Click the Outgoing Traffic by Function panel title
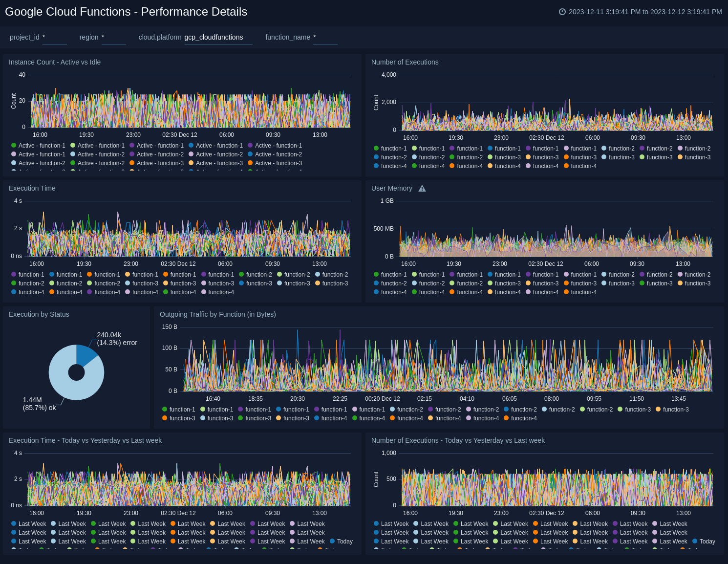 click(218, 314)
